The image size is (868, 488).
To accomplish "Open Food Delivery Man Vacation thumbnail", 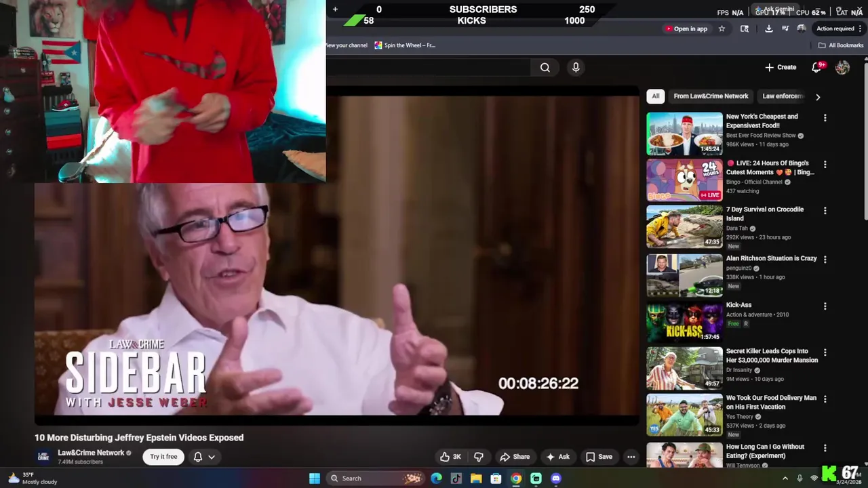I will pyautogui.click(x=684, y=415).
